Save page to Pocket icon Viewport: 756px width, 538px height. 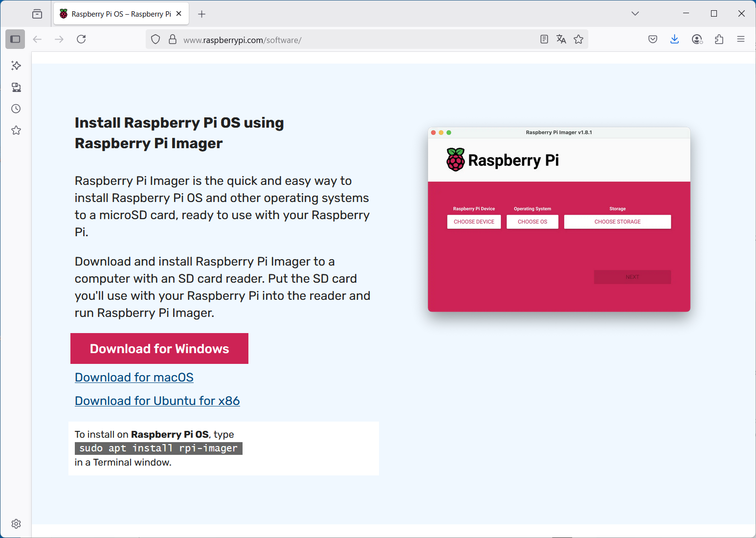click(x=653, y=39)
